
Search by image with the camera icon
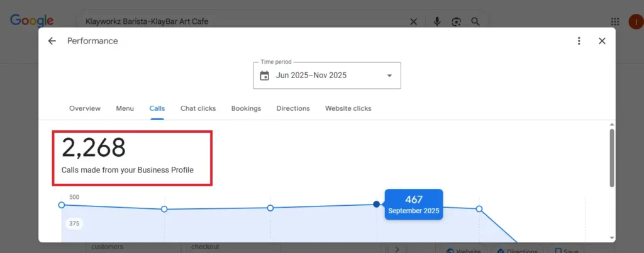click(457, 22)
